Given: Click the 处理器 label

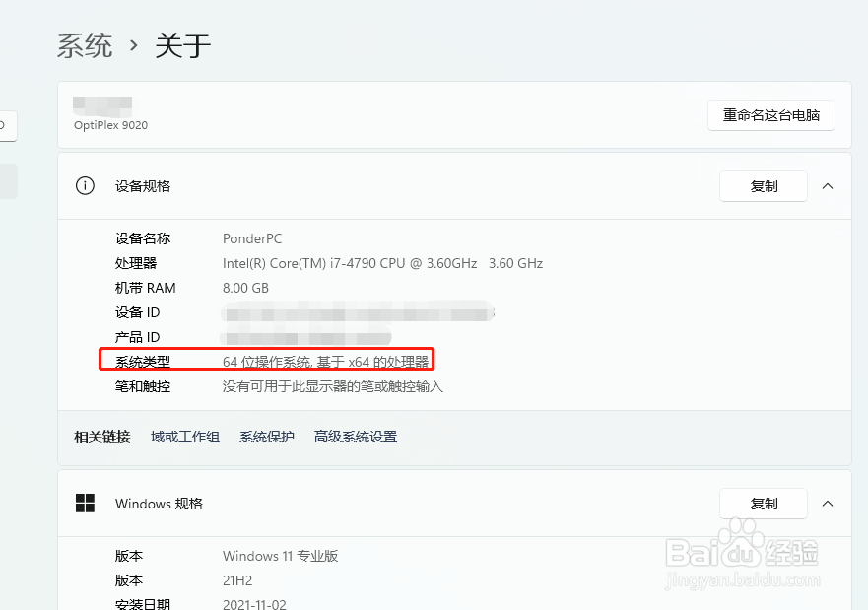Looking at the screenshot, I should coord(136,263).
